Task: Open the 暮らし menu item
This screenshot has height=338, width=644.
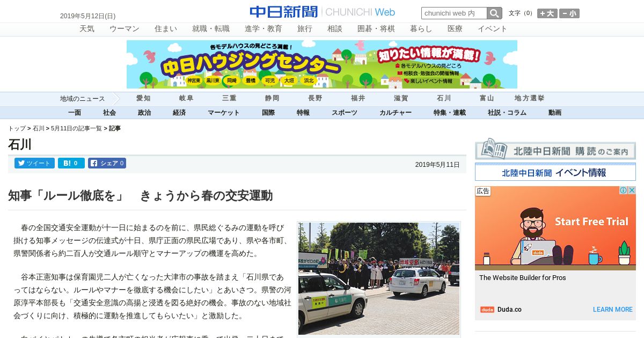Action: pos(421,29)
